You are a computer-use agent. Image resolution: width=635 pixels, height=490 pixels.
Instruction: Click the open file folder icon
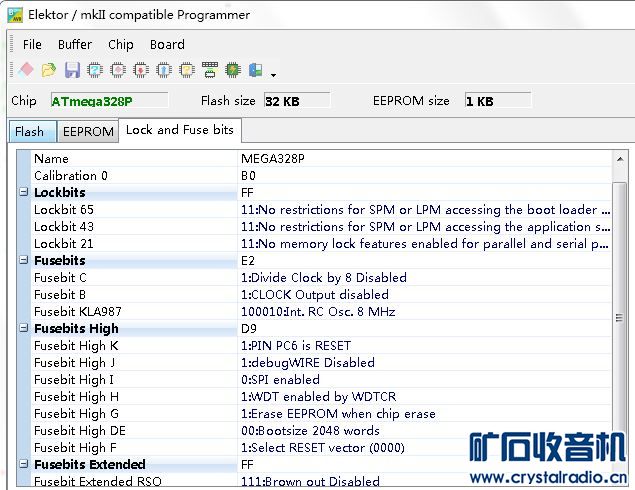(48, 70)
